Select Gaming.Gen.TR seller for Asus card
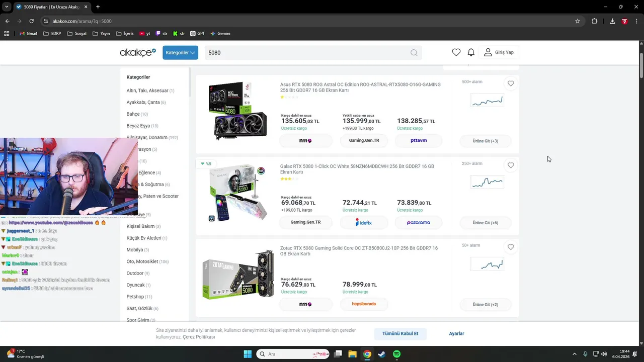The height and width of the screenshot is (362, 644). (364, 141)
